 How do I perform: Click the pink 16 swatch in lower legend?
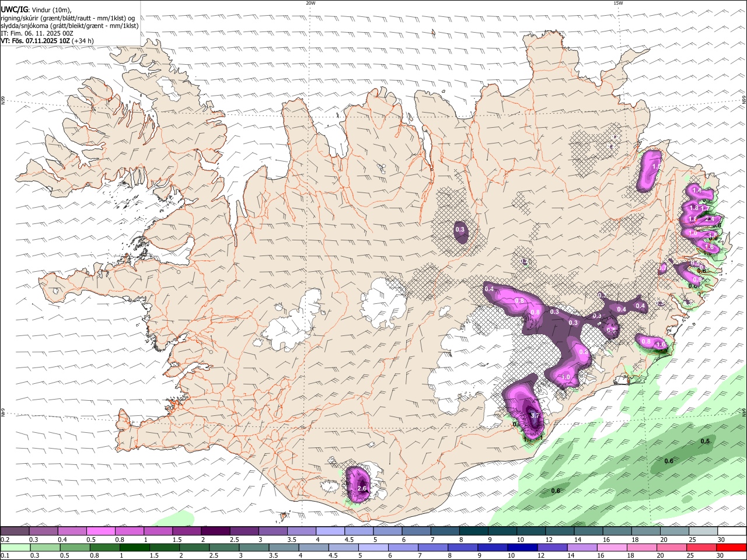[612, 548]
